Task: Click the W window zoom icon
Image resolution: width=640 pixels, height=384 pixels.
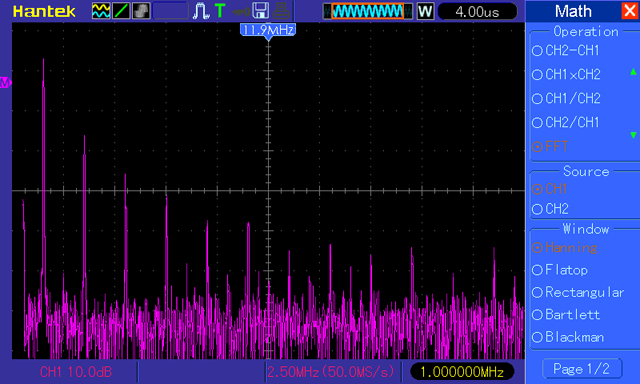Action: pyautogui.click(x=425, y=11)
